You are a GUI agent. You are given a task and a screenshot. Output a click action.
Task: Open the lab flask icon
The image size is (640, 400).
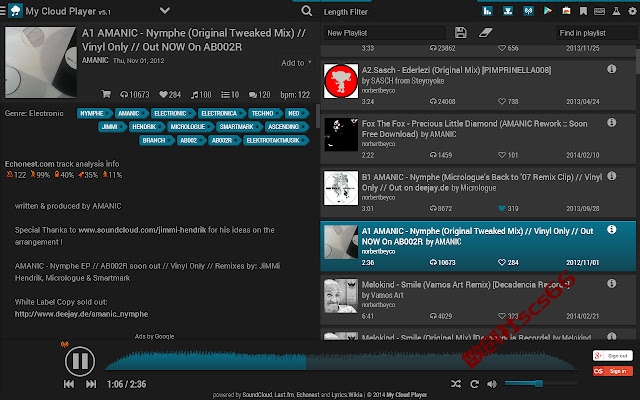click(616, 11)
